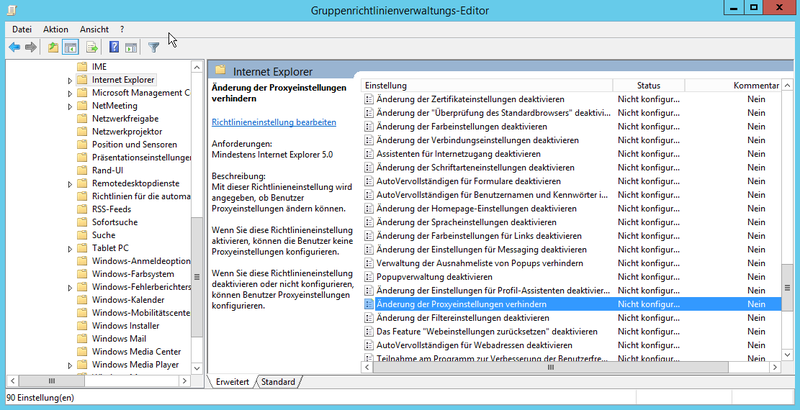The height and width of the screenshot is (410, 800).
Task: Go up one level with the folder icon
Action: point(53,47)
